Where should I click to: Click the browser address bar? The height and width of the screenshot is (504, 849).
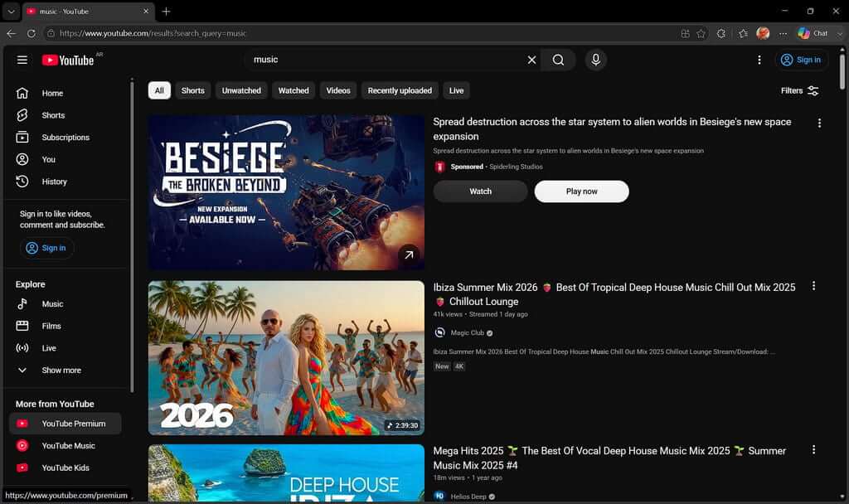tap(357, 33)
